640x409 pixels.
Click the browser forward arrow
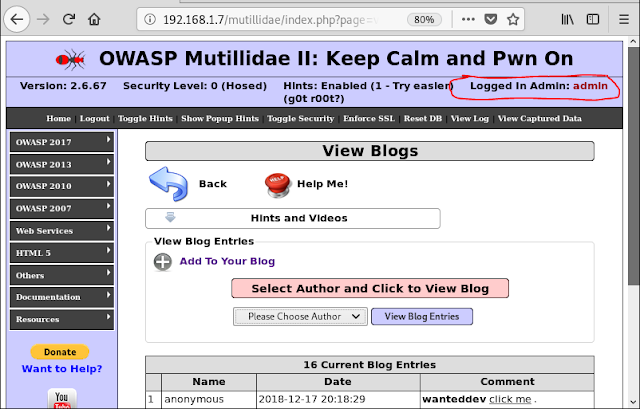43,19
